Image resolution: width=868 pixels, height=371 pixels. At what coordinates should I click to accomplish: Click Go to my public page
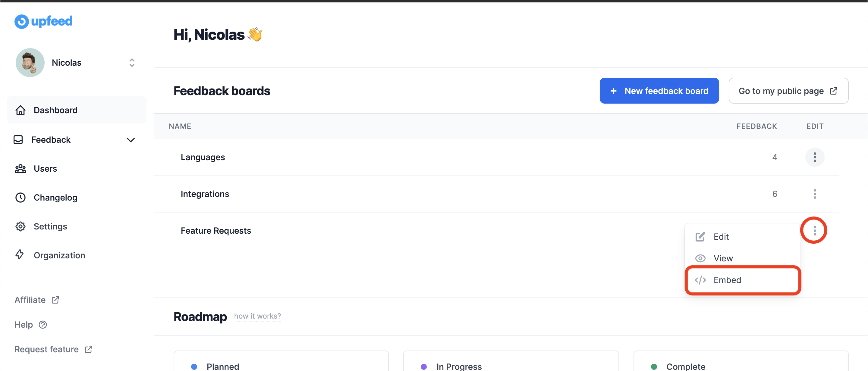(x=788, y=91)
